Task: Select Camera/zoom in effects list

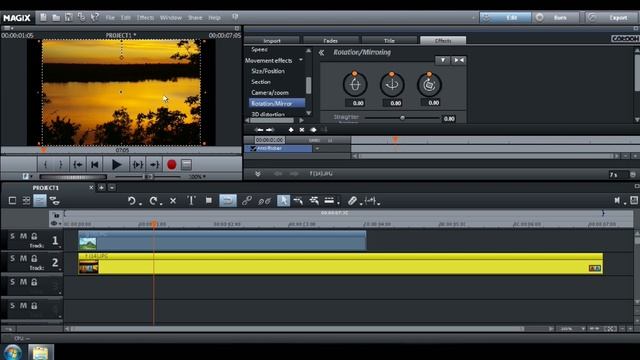Action: (270, 93)
